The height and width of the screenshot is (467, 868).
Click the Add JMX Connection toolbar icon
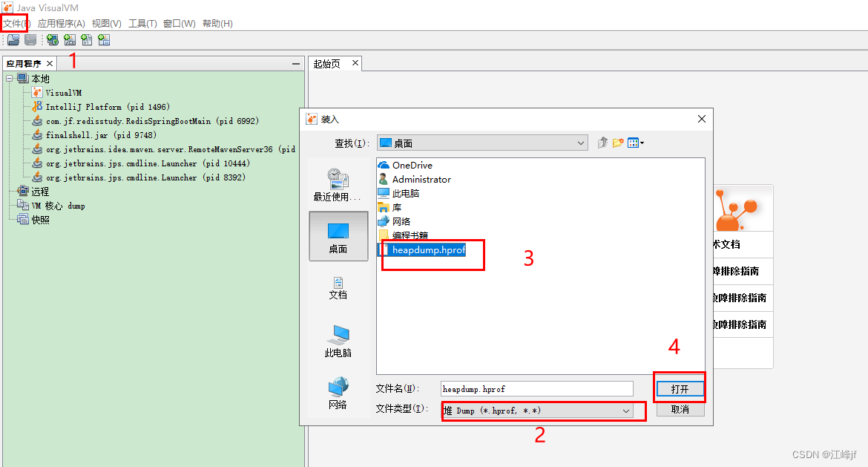coord(70,40)
